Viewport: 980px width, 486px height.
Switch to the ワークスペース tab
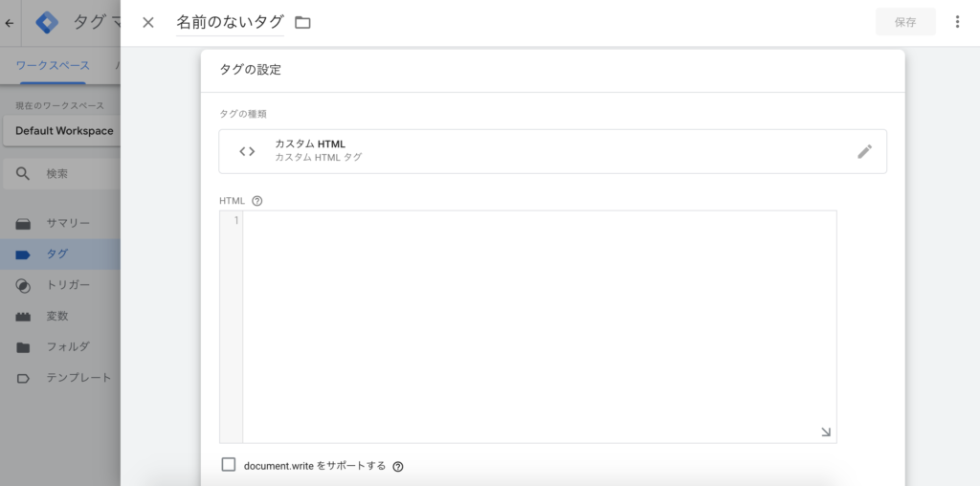click(53, 65)
